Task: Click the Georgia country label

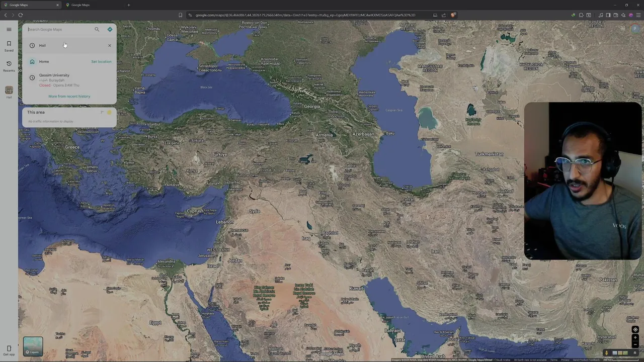Action: (x=312, y=107)
